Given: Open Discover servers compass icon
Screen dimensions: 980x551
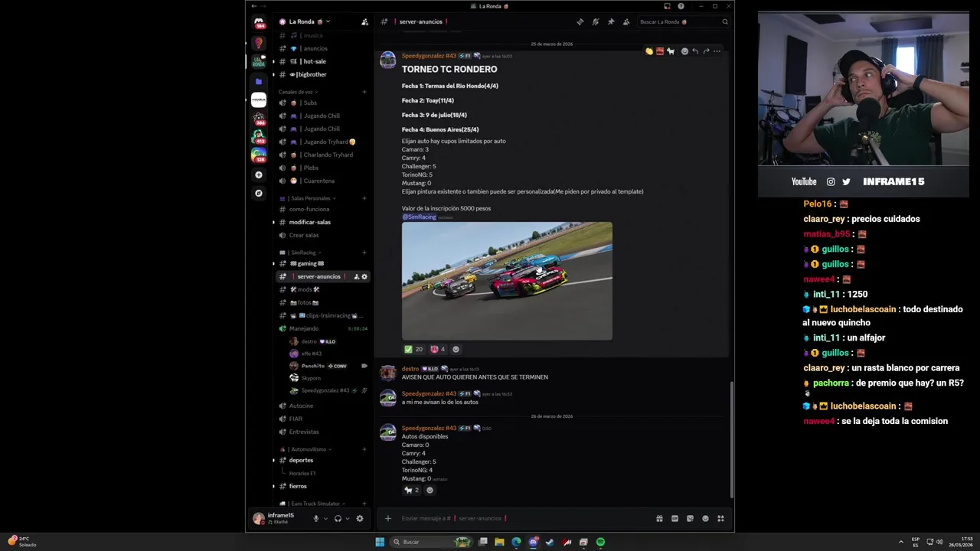Looking at the screenshot, I should coord(259,193).
